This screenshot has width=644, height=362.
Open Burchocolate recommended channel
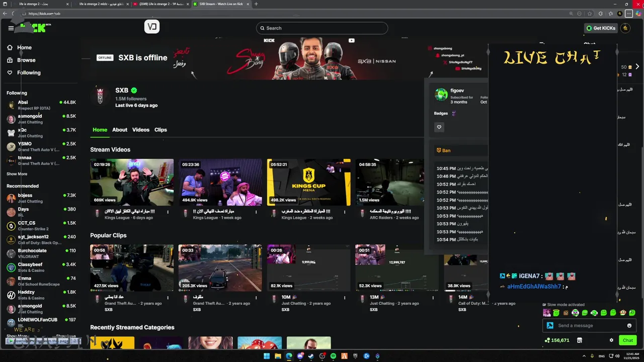tap(41, 253)
